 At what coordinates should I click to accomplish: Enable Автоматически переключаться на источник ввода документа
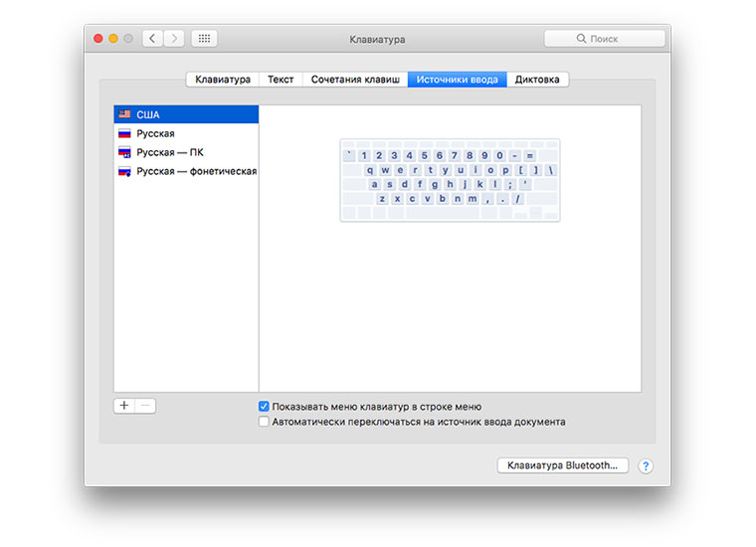pos(264,422)
